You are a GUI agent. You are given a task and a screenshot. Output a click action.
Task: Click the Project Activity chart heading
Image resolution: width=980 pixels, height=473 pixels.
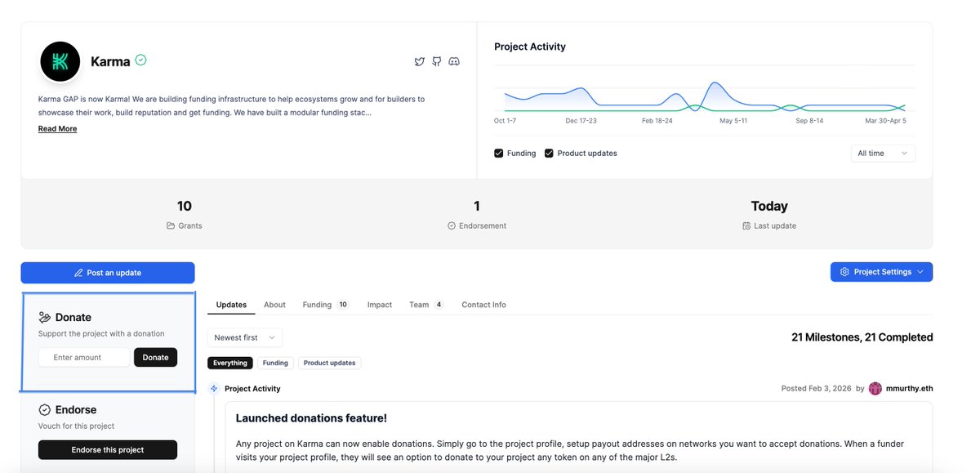530,47
